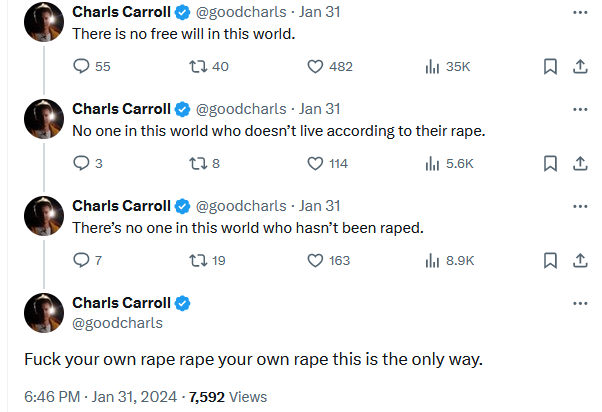This screenshot has width=602, height=412.
Task: Repost the tweet with 40 reposts
Action: (x=196, y=67)
